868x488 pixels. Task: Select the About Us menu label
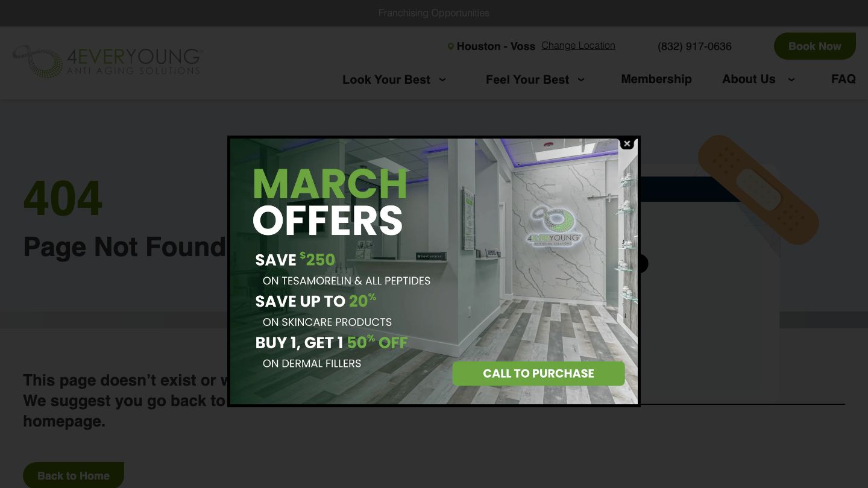[749, 79]
